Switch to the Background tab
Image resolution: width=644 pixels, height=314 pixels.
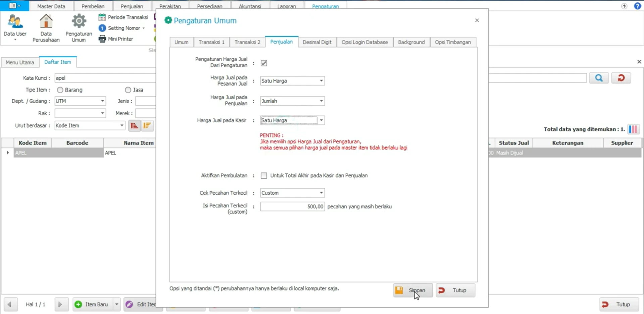click(x=411, y=42)
